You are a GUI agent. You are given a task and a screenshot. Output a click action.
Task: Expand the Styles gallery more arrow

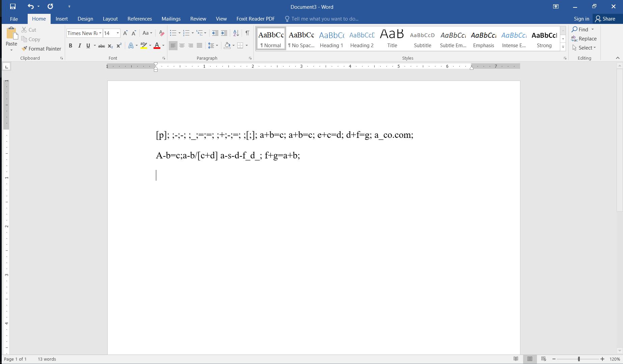(563, 47)
